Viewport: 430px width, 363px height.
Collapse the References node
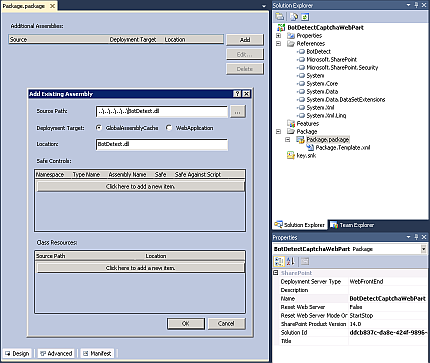pyautogui.click(x=279, y=44)
